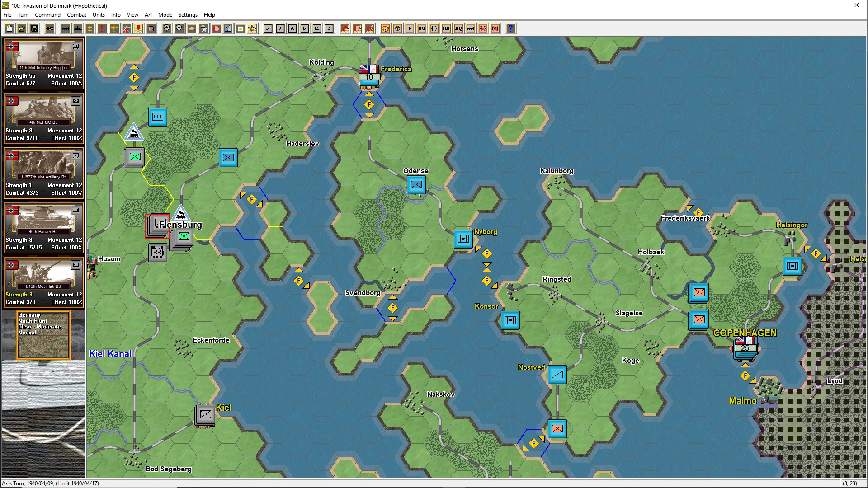The width and height of the screenshot is (868, 488).
Task: Zoom in with the magnifier plus icon
Action: click(x=167, y=28)
